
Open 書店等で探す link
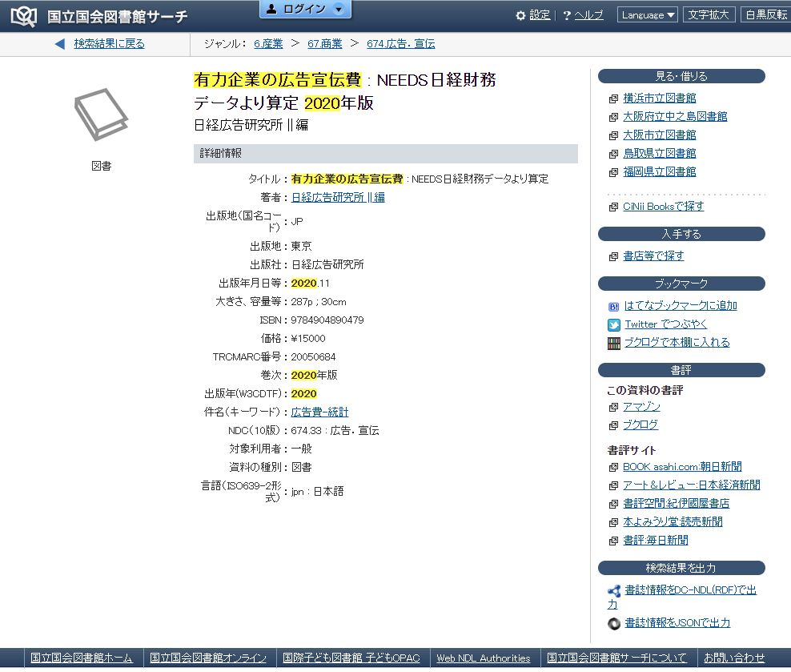[x=653, y=256]
